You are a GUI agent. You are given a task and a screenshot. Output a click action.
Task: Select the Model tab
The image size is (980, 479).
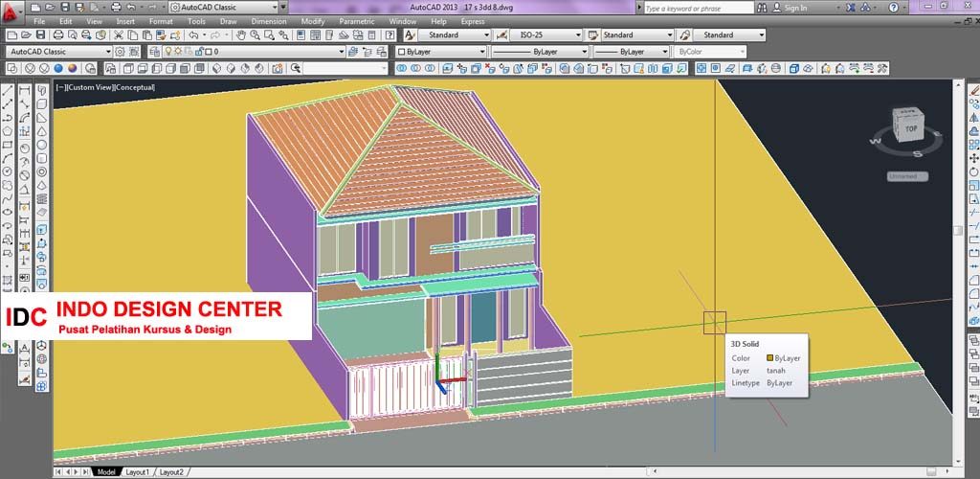105,472
